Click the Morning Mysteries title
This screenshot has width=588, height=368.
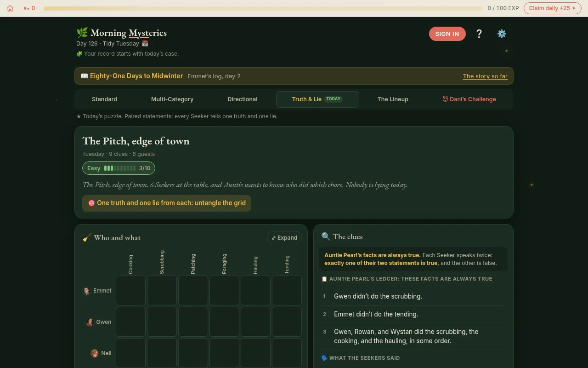121,33
